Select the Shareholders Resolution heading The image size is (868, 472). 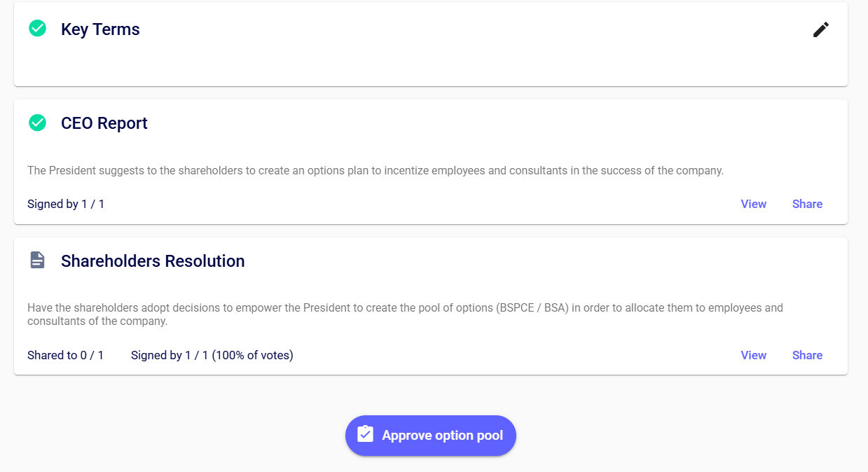tap(153, 261)
